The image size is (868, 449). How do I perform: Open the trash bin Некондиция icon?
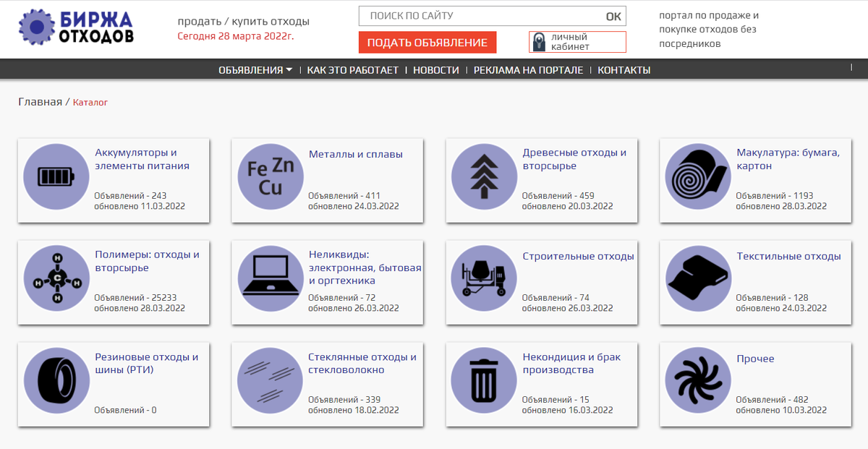(x=484, y=380)
